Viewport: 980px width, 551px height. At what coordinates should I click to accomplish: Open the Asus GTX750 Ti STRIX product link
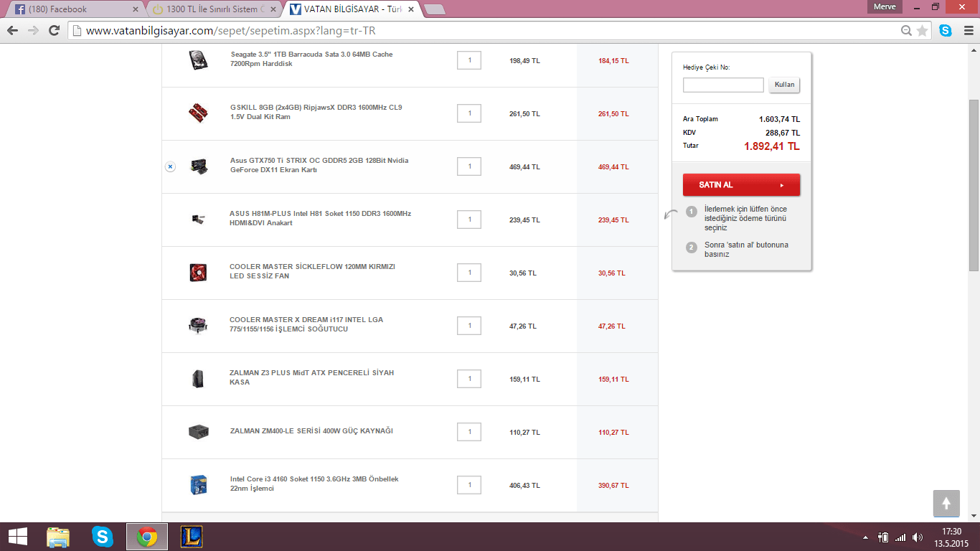319,165
